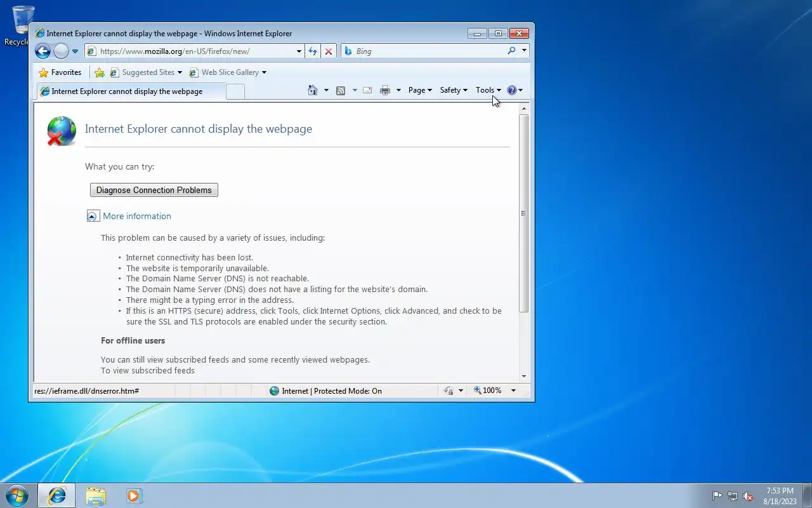Expand the address bar autocomplete dropdown
812x508 pixels.
tap(299, 51)
